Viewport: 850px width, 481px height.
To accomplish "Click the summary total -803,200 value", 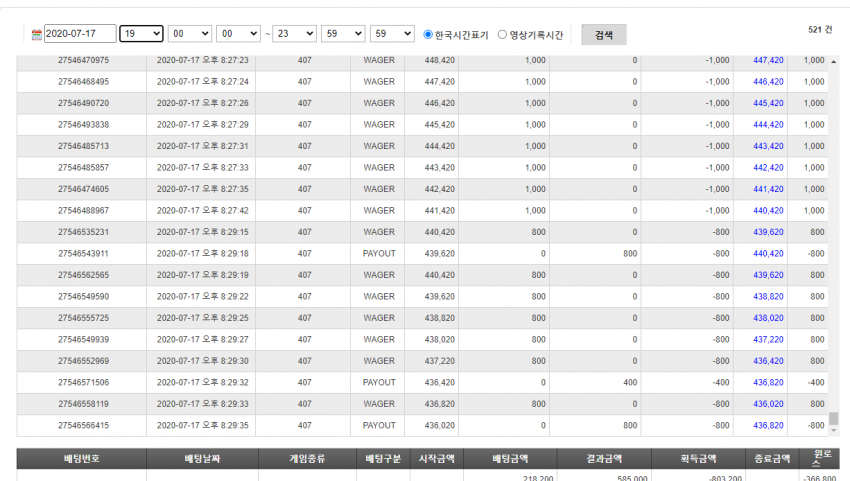I will coord(726,478).
